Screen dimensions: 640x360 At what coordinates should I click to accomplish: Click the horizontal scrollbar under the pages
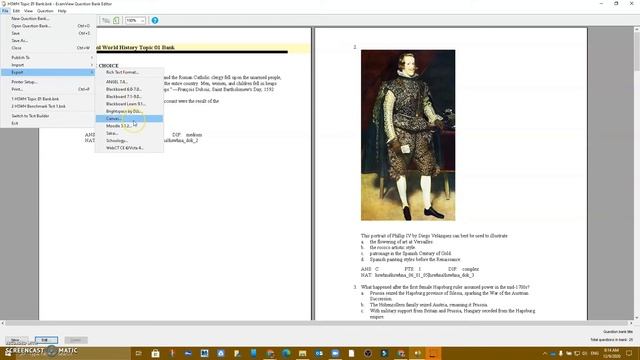click(x=316, y=323)
